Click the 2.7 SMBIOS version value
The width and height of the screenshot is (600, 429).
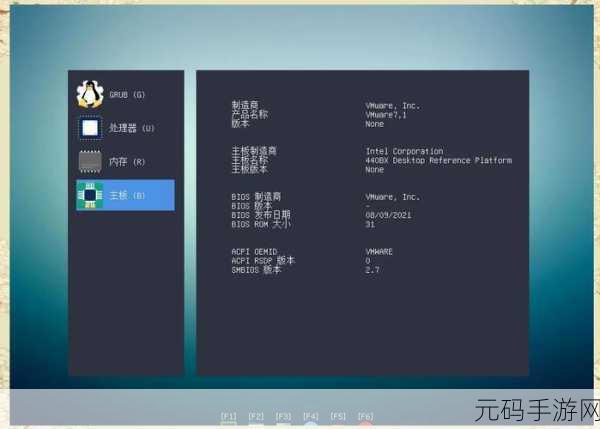tap(372, 270)
